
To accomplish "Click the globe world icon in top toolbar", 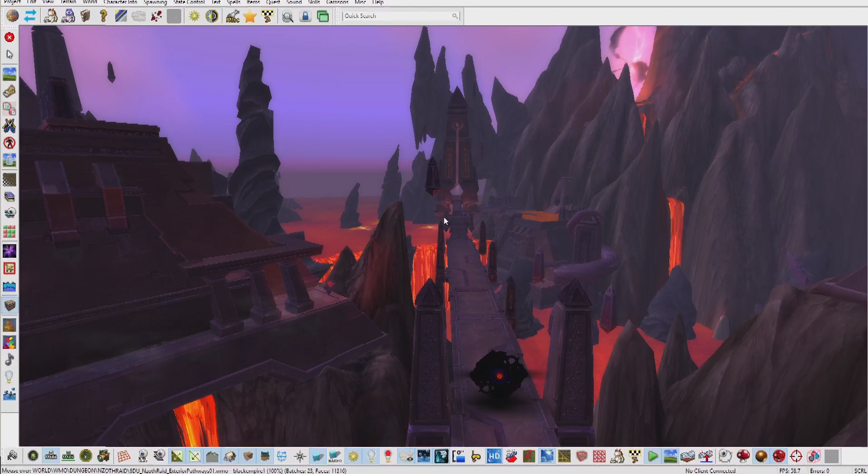I will 13,16.
